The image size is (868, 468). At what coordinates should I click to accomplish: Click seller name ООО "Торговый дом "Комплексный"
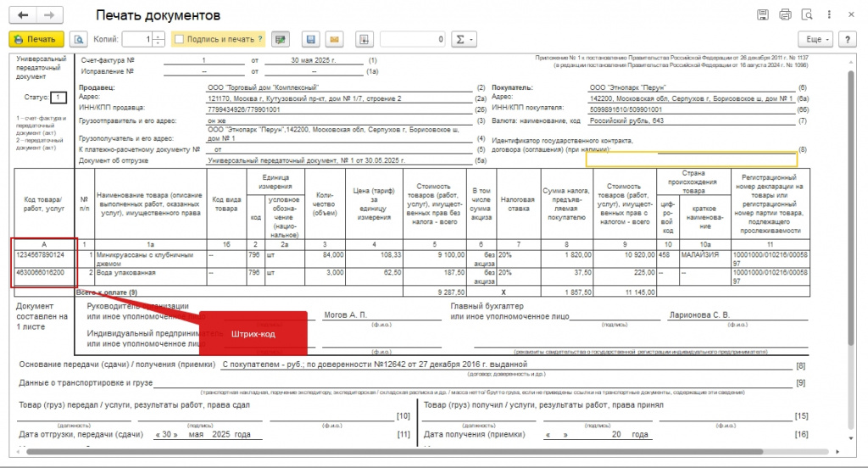click(x=263, y=87)
